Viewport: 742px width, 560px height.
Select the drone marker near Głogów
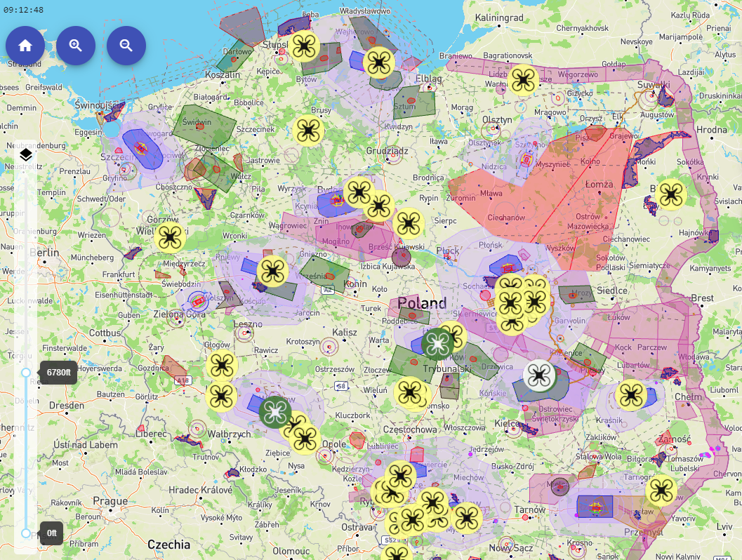[222, 365]
